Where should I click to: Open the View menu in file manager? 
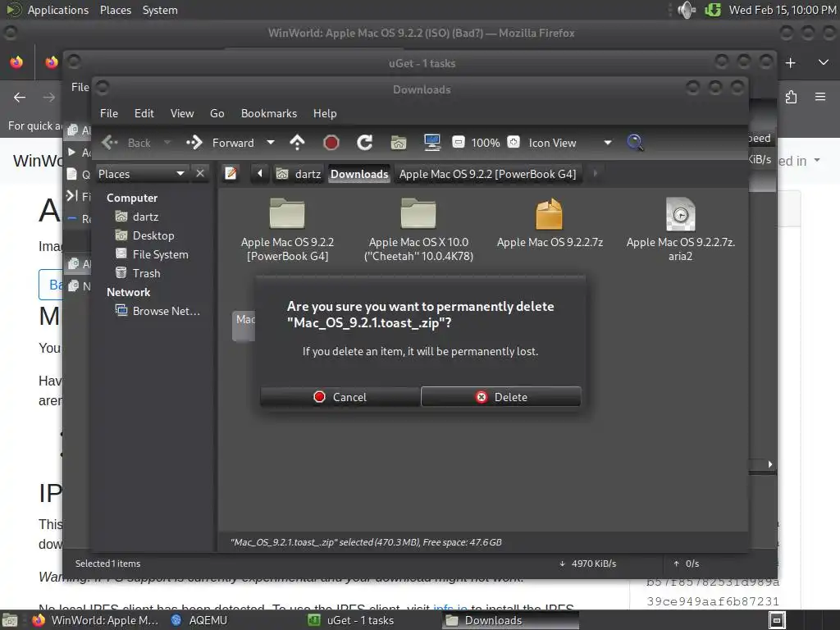click(x=182, y=113)
